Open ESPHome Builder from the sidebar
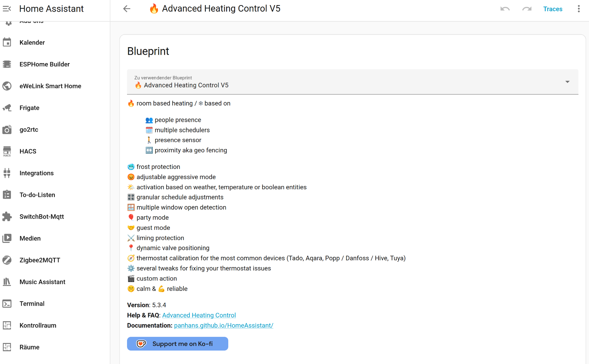The width and height of the screenshot is (589, 364). point(45,64)
